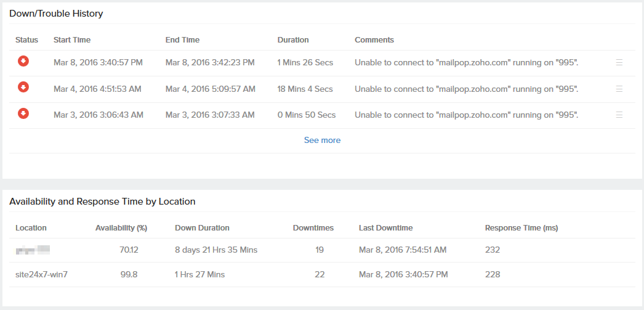Click the 18 Mins 4 Secs duration entry
The image size is (644, 310).
click(x=305, y=89)
